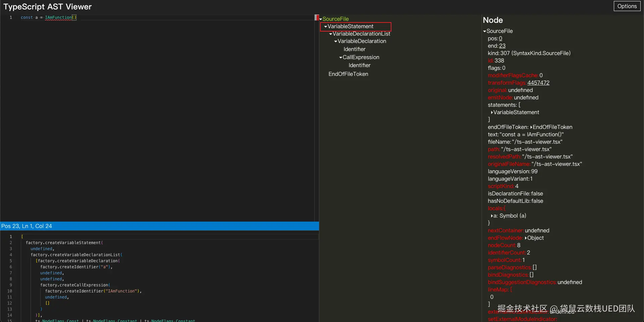Click 'const' keyword in code editor
This screenshot has width=644, height=322.
(27, 17)
